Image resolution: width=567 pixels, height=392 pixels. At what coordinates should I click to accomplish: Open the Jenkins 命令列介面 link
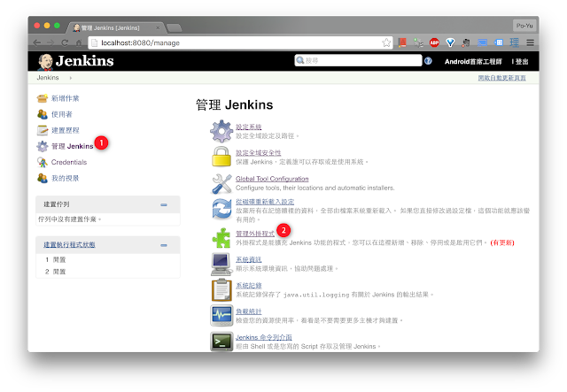(264, 337)
